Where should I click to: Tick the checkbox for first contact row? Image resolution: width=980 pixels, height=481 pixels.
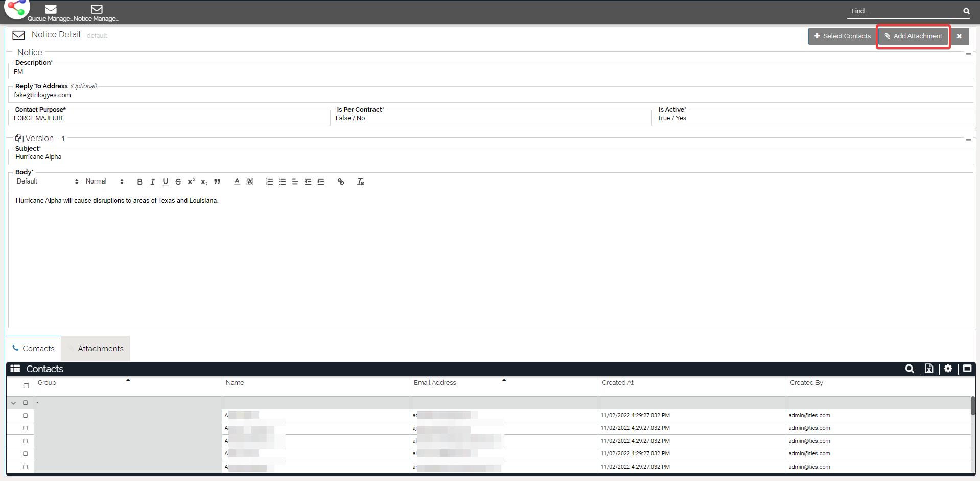(25, 416)
